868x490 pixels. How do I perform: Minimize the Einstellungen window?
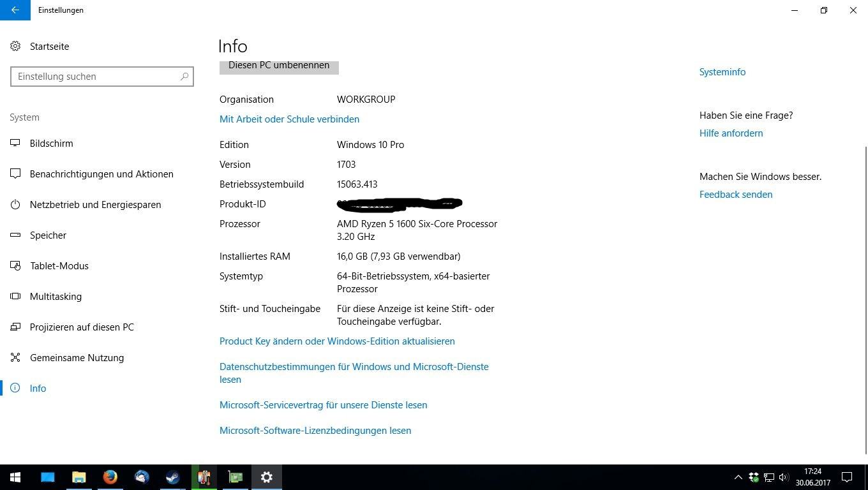click(795, 10)
